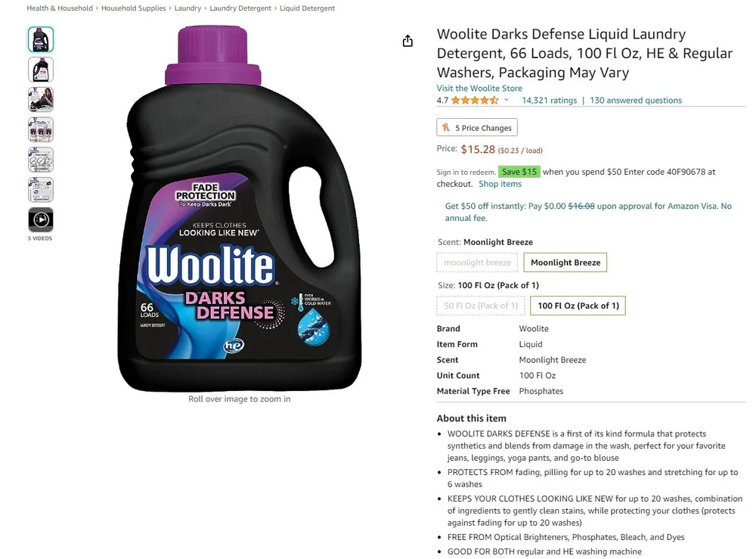The width and height of the screenshot is (756, 559).
Task: View third thumbnail with woman and clothes
Action: [41, 99]
